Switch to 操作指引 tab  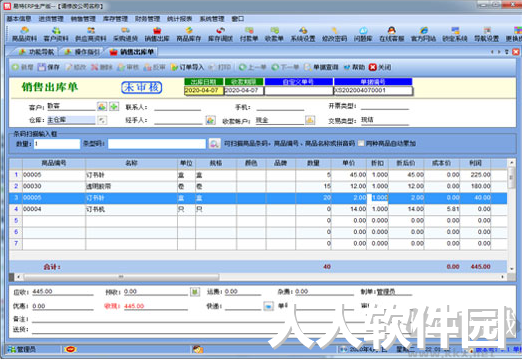(82, 52)
